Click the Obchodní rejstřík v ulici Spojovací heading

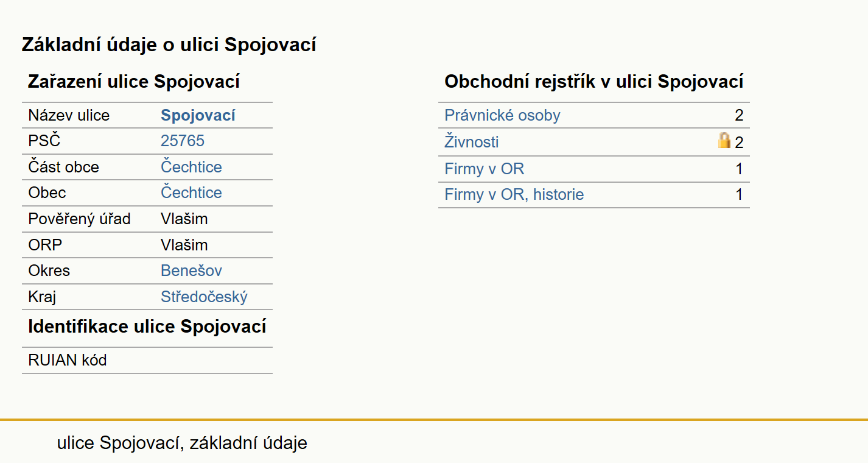pos(594,82)
